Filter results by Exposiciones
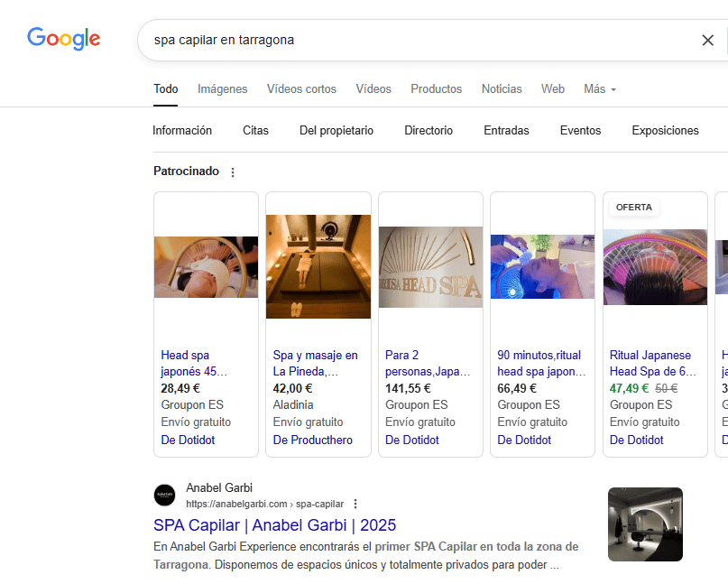This screenshot has width=728, height=584. [x=665, y=131]
